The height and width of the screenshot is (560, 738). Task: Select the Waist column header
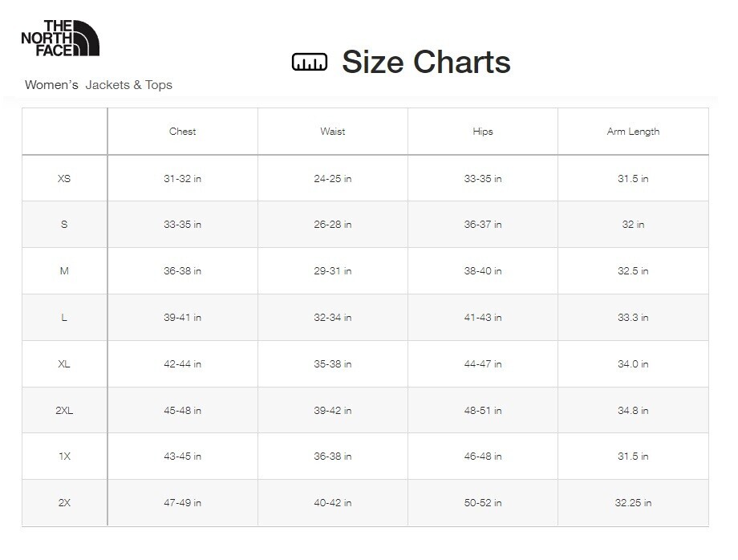(332, 132)
